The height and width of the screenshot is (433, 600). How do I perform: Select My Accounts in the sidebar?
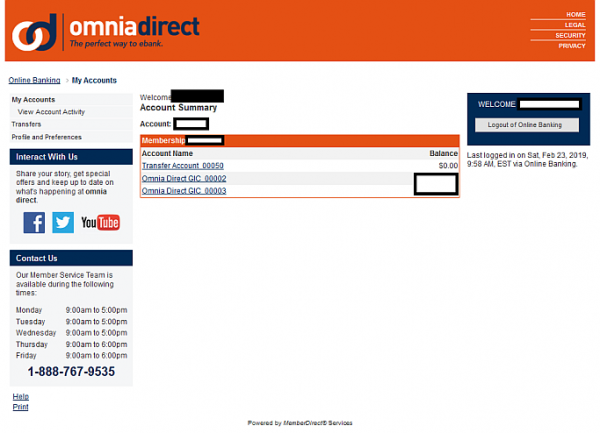point(33,100)
